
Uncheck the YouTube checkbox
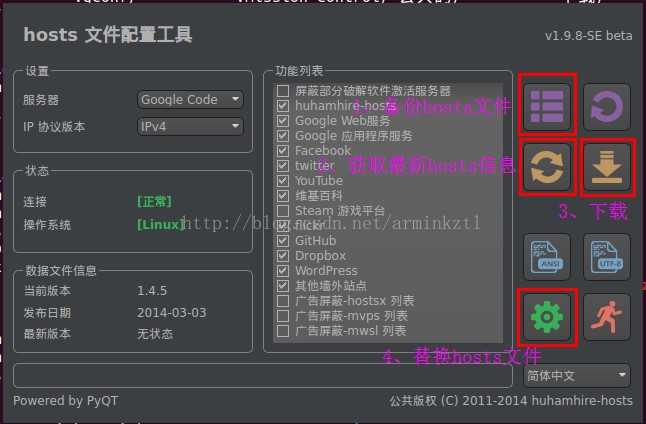click(x=283, y=180)
